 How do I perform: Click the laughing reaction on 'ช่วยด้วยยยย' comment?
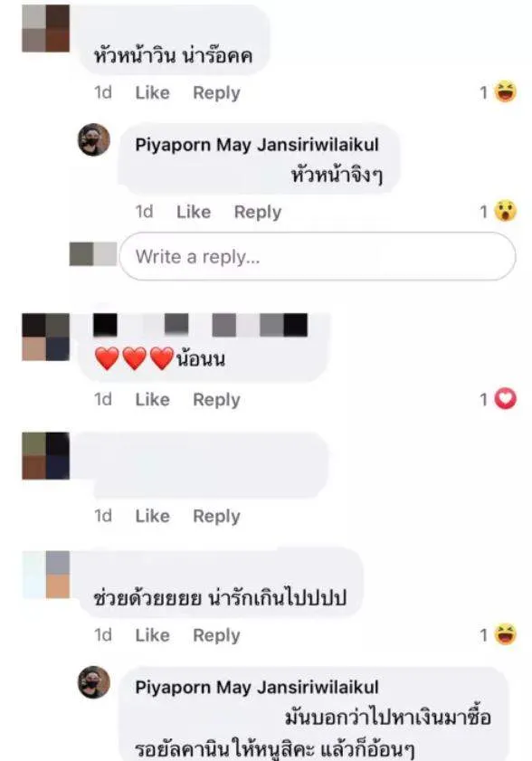click(x=505, y=634)
